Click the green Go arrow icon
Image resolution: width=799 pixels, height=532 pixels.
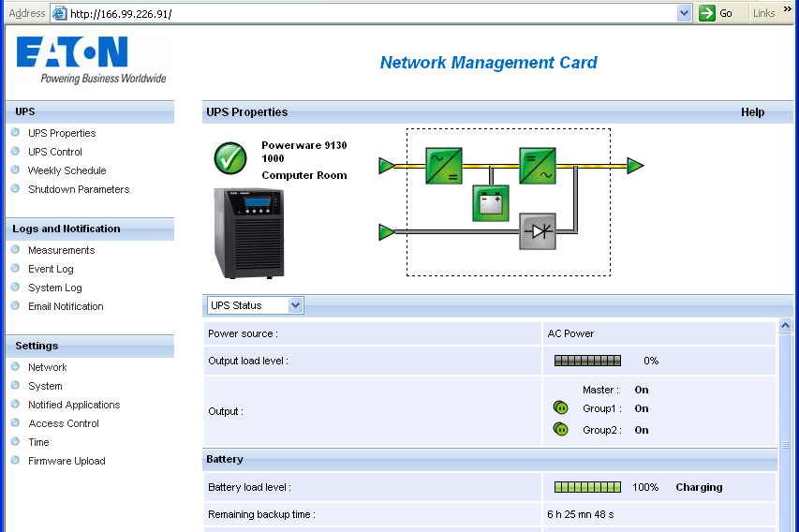coord(707,13)
